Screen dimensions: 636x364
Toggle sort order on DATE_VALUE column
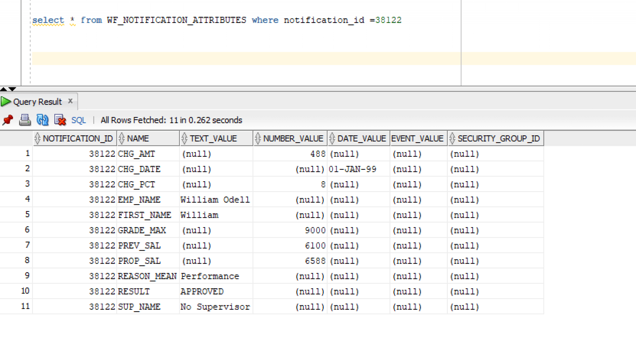332,138
